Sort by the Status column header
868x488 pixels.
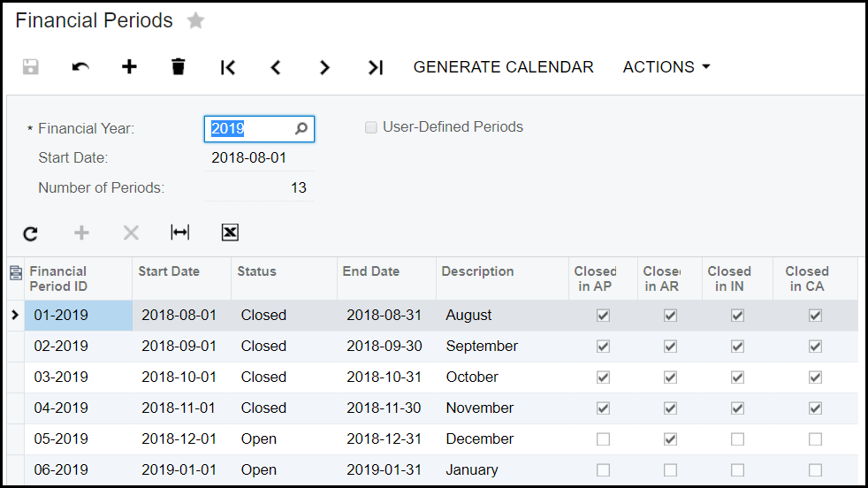257,271
